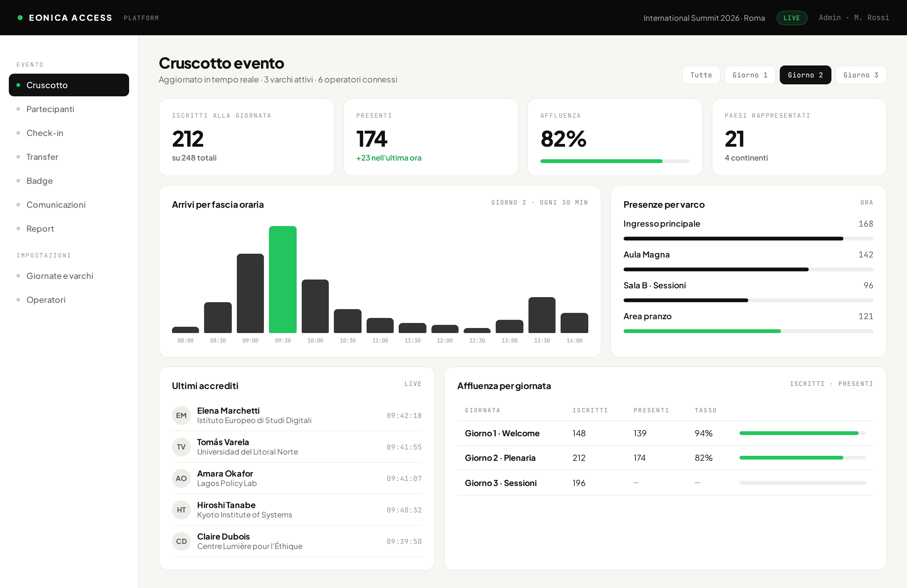The width and height of the screenshot is (907, 588).
Task: Open the Cruscotto sidebar item
Action: point(69,85)
